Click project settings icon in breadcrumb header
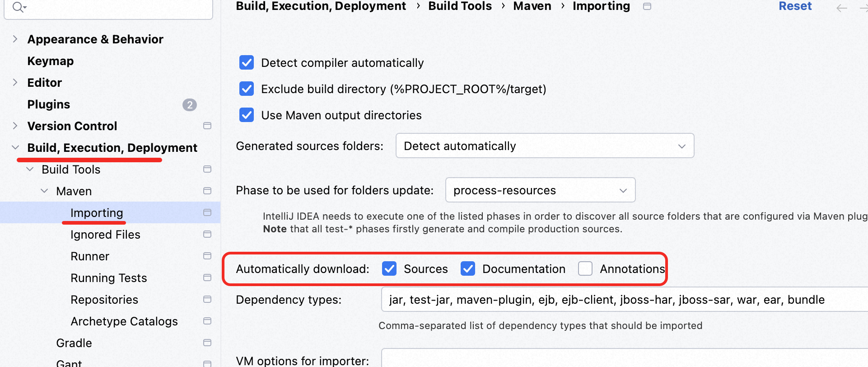 click(647, 6)
